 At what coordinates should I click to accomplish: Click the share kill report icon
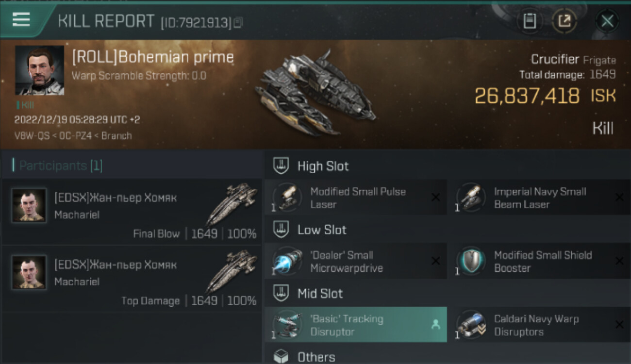(x=564, y=21)
